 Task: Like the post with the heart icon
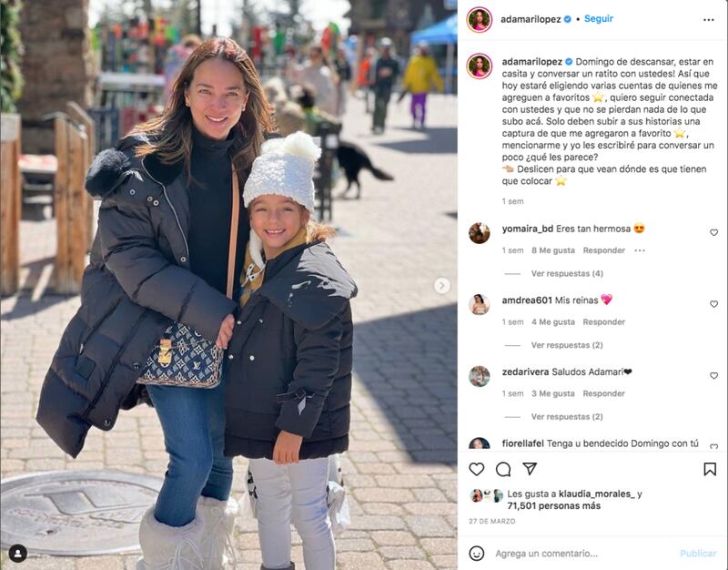click(x=476, y=469)
